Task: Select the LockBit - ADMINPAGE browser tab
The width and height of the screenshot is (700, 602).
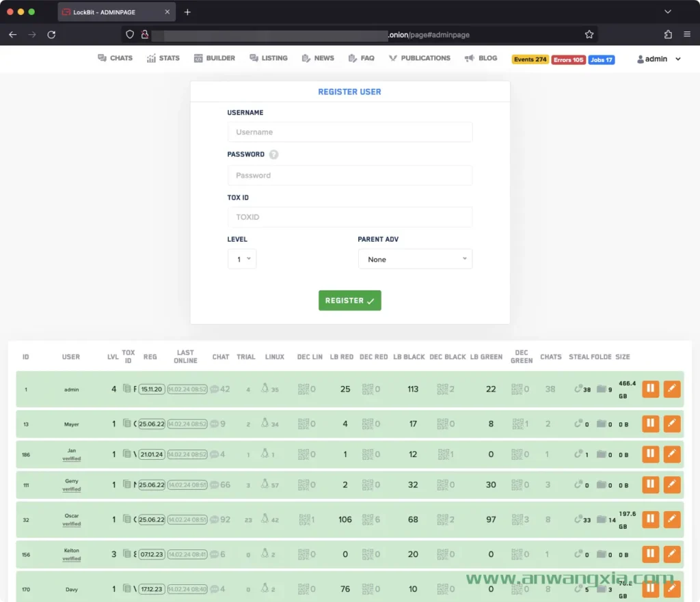Action: (x=116, y=12)
